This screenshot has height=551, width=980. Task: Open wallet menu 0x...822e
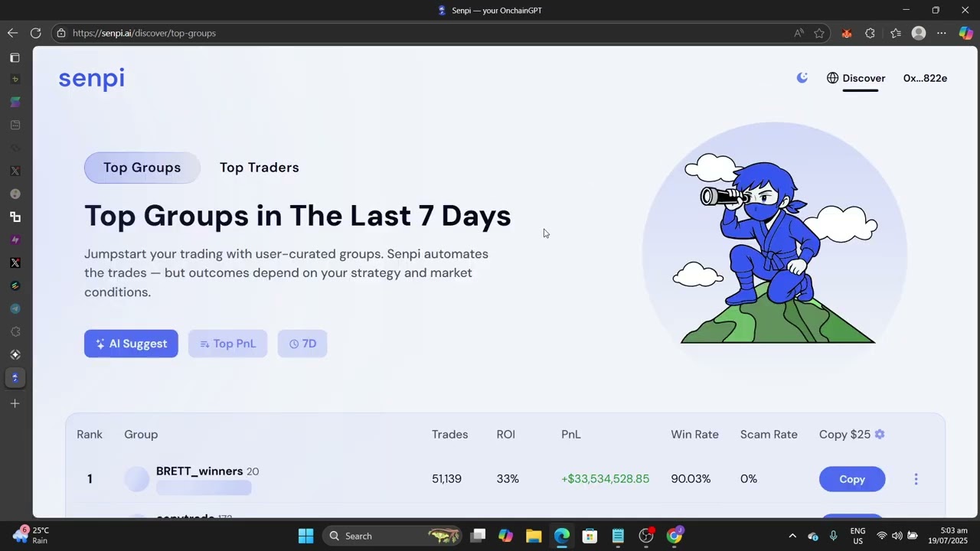pyautogui.click(x=925, y=78)
